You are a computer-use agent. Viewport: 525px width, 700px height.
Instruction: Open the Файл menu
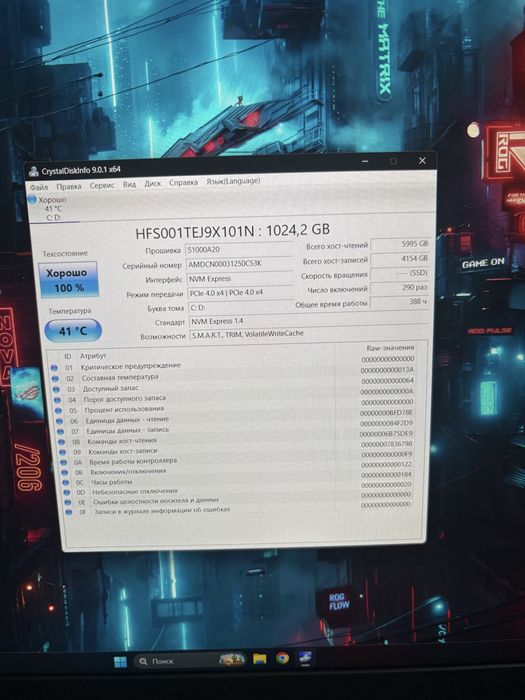[x=39, y=187]
